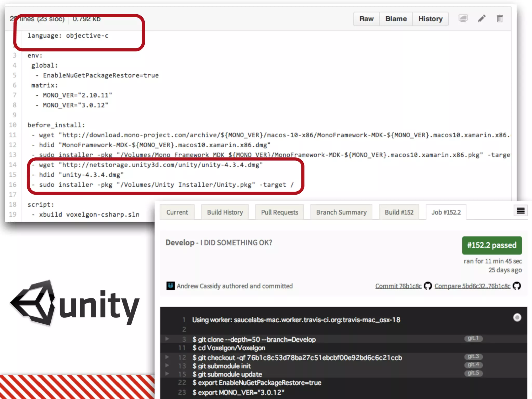Click the 'hdid "unity-4.3.4.dmg"' line

tap(78, 175)
